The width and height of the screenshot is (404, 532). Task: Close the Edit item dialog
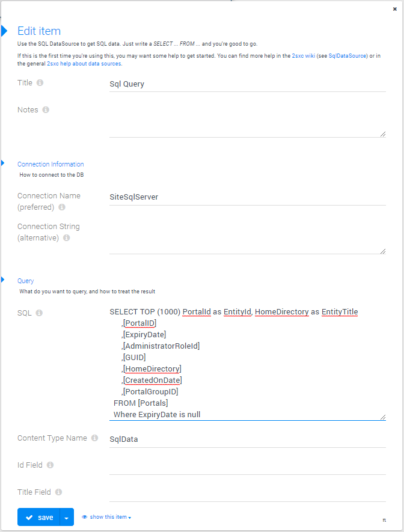click(x=395, y=9)
